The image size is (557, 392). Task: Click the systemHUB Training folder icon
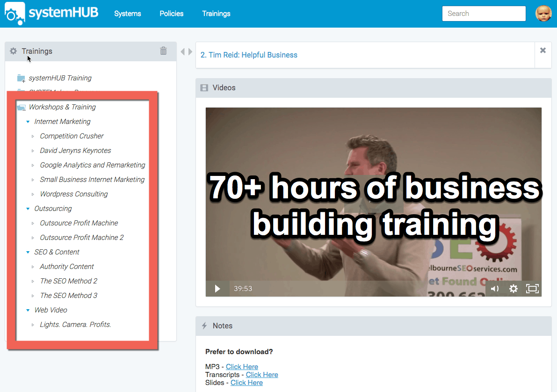coord(22,78)
